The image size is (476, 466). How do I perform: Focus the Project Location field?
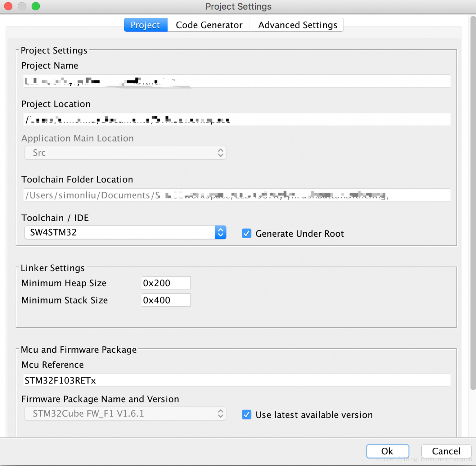(x=237, y=120)
